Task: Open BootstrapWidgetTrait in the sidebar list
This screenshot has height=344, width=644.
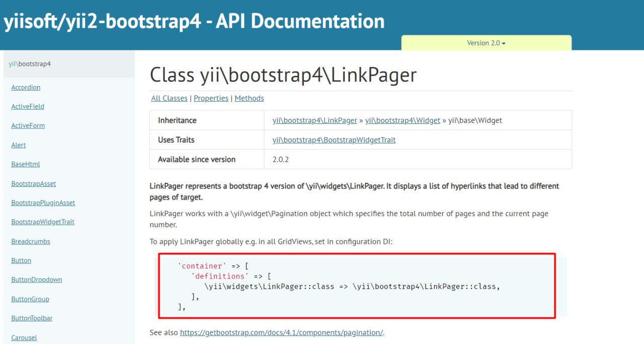Action: coord(43,222)
